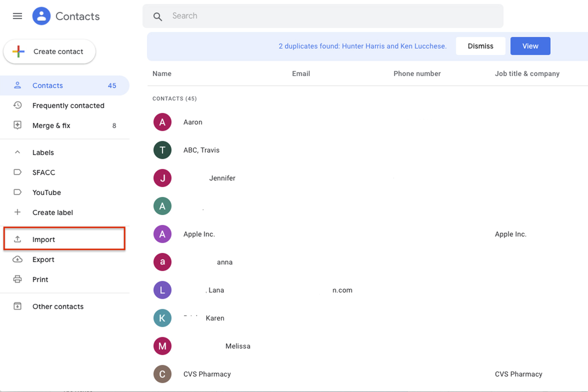Click the 45 count next to Contacts

coord(112,85)
